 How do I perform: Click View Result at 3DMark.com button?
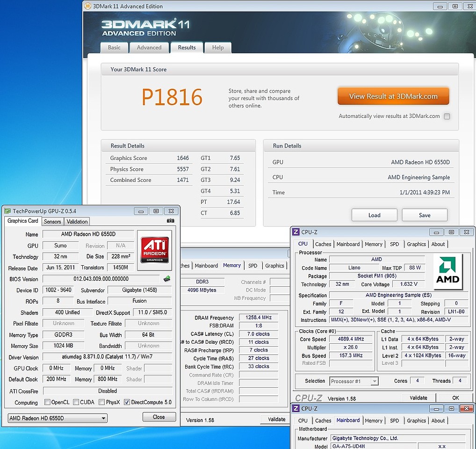pos(393,96)
